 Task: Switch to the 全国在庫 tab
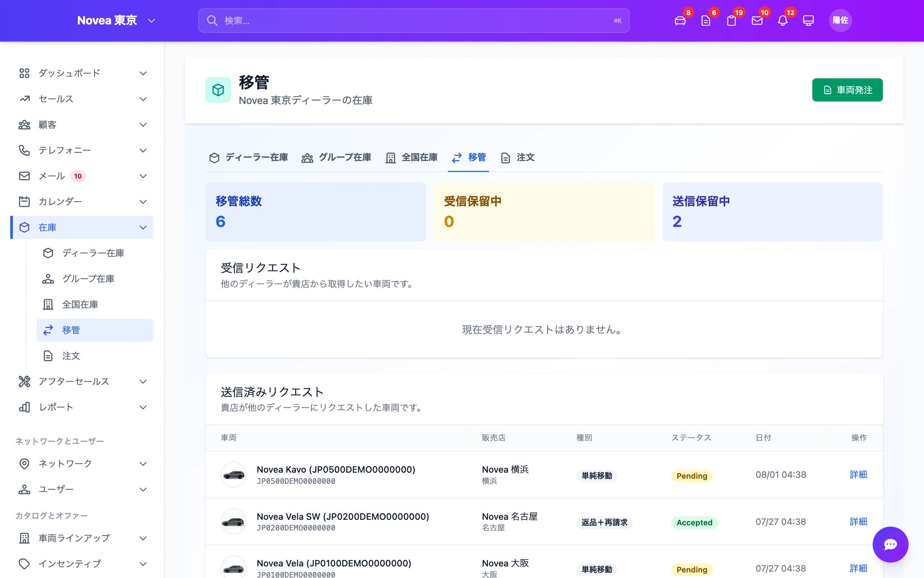(x=412, y=158)
